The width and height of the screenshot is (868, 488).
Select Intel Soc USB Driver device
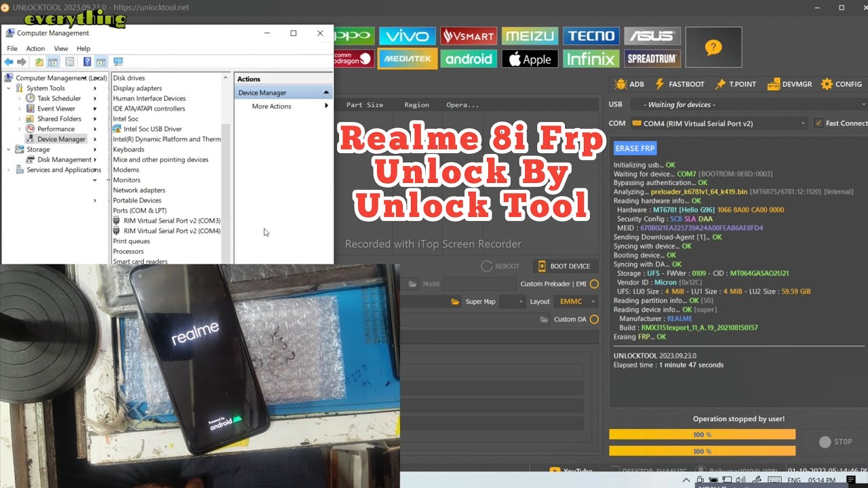click(x=147, y=129)
